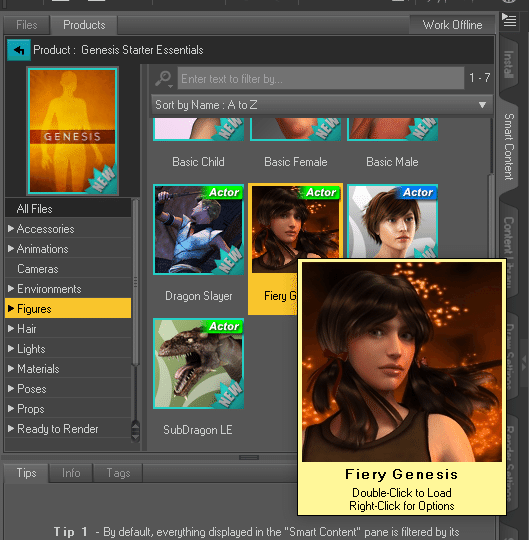The image size is (529, 540).
Task: Click the category list scroll-down arrow
Action: [x=135, y=437]
